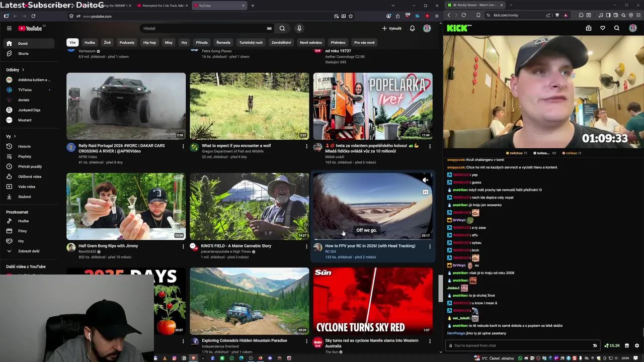Select the Hip-hop filter chip

(149, 42)
